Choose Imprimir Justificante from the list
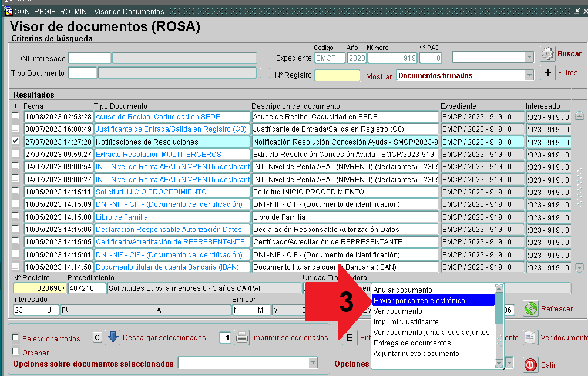The width and height of the screenshot is (588, 376). [406, 322]
